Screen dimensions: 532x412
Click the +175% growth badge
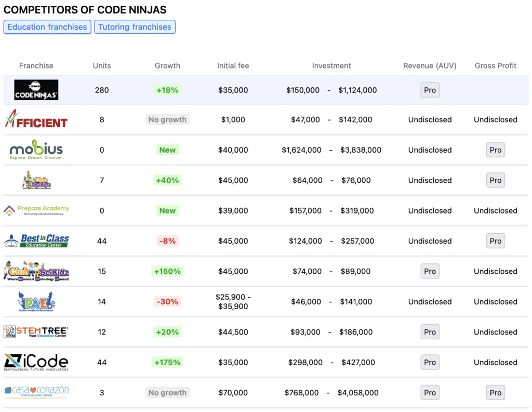tap(167, 362)
